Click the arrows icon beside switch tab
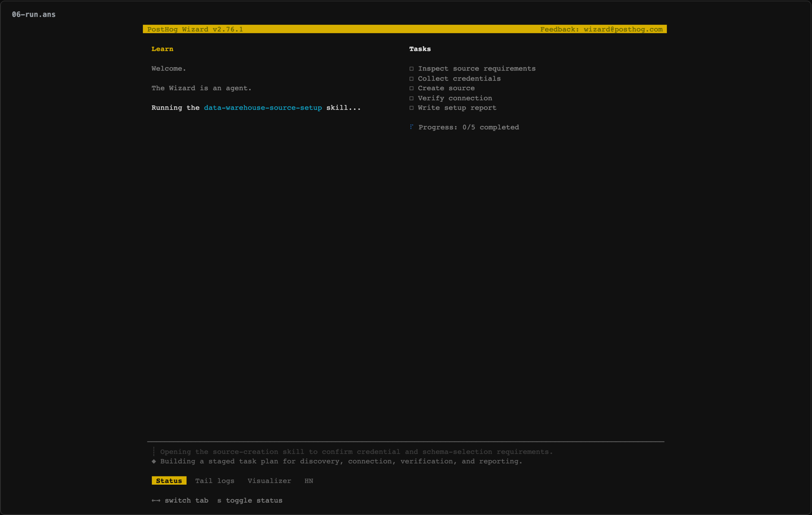 click(x=156, y=500)
